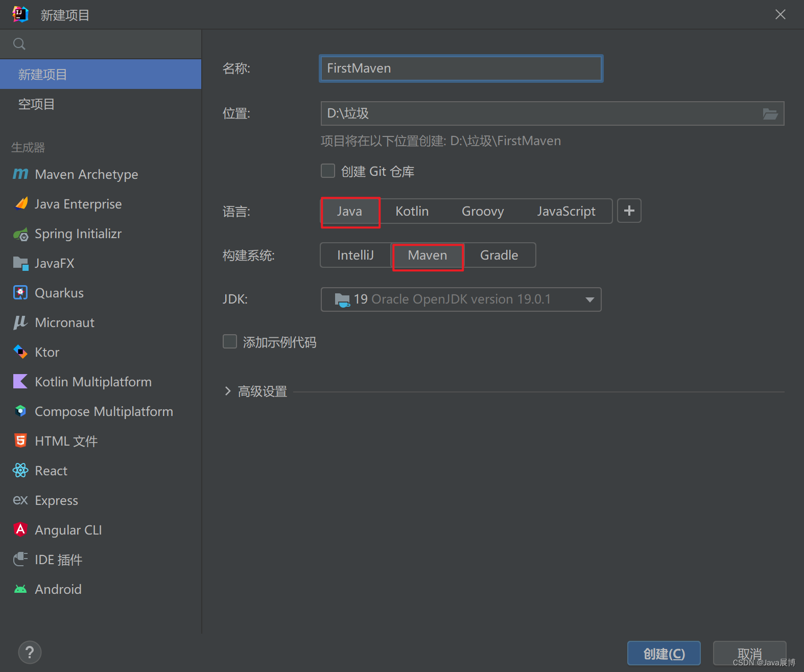Click the JavaFX folder icon
The width and height of the screenshot is (804, 672).
tap(20, 263)
